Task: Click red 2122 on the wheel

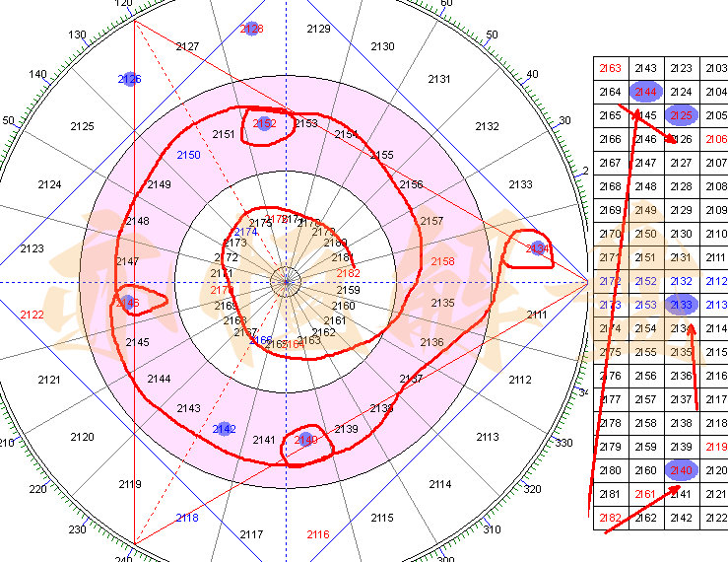Action: [x=33, y=315]
